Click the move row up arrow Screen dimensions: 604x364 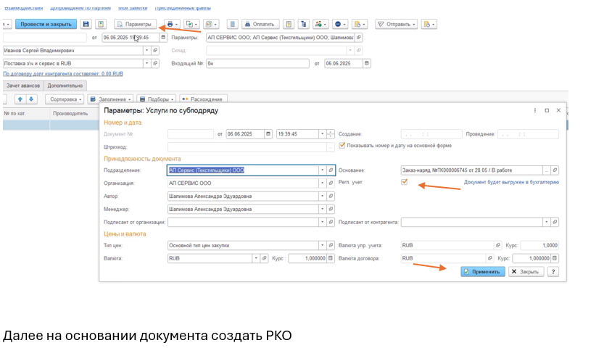(20, 99)
